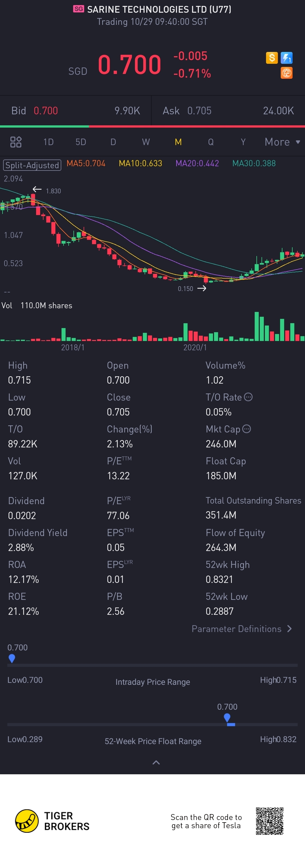Viewport: 305px width, 868px height.
Task: Collapse details with the up chevron
Action: 156,762
